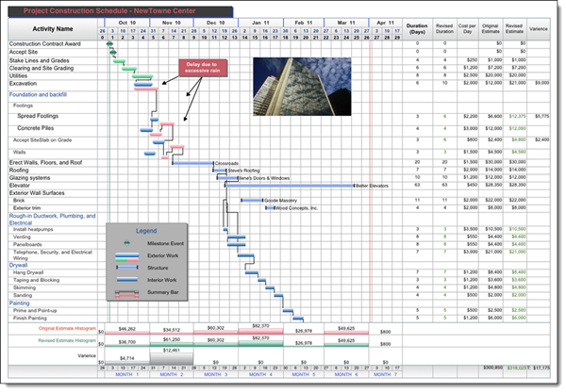The width and height of the screenshot is (566, 392).
Task: Select the Oct 10 month header
Action: 126,21
